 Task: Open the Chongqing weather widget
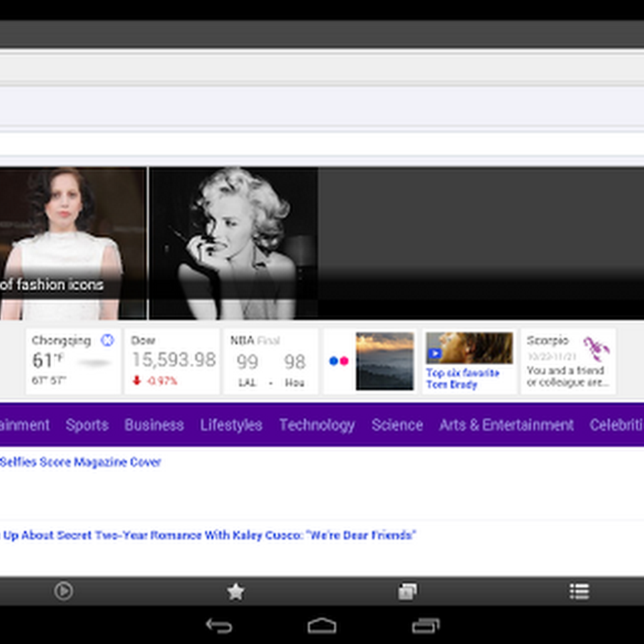click(73, 361)
